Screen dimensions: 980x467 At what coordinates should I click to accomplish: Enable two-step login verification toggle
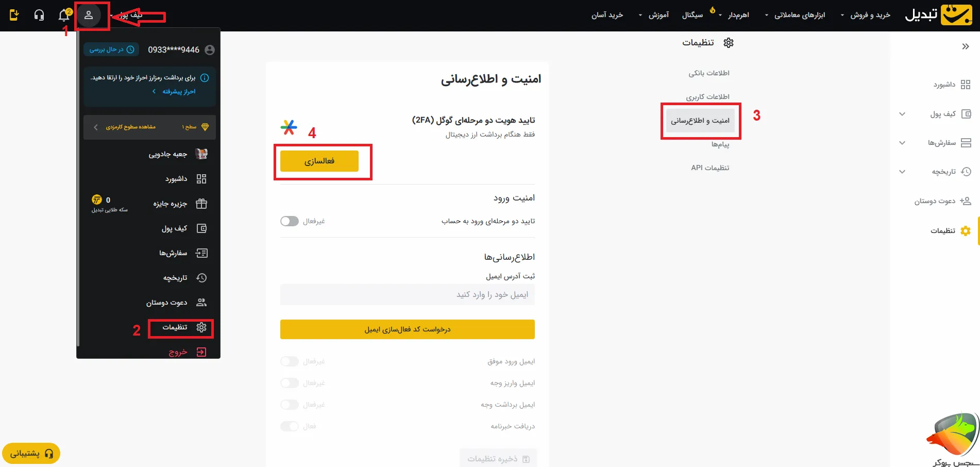click(x=290, y=221)
